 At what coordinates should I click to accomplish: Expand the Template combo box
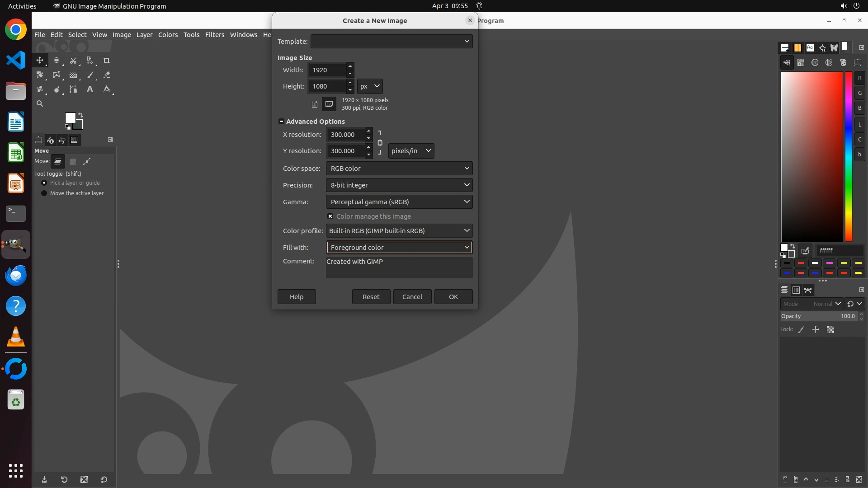[392, 42]
